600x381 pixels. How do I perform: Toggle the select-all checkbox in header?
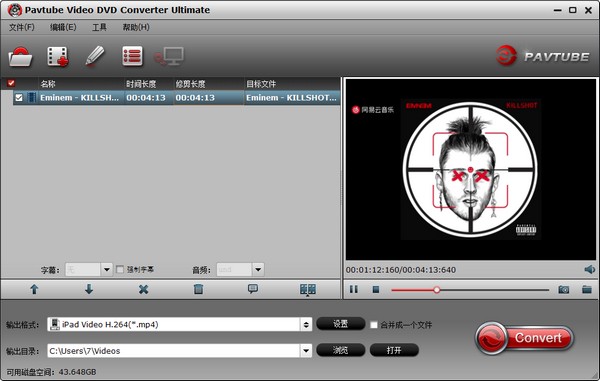pyautogui.click(x=11, y=83)
